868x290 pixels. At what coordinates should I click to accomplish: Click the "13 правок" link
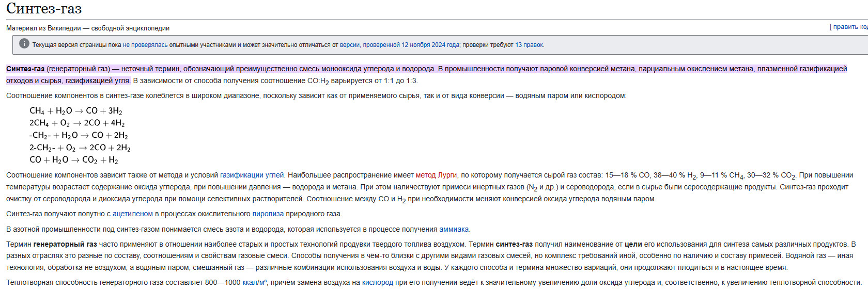pyautogui.click(x=529, y=45)
